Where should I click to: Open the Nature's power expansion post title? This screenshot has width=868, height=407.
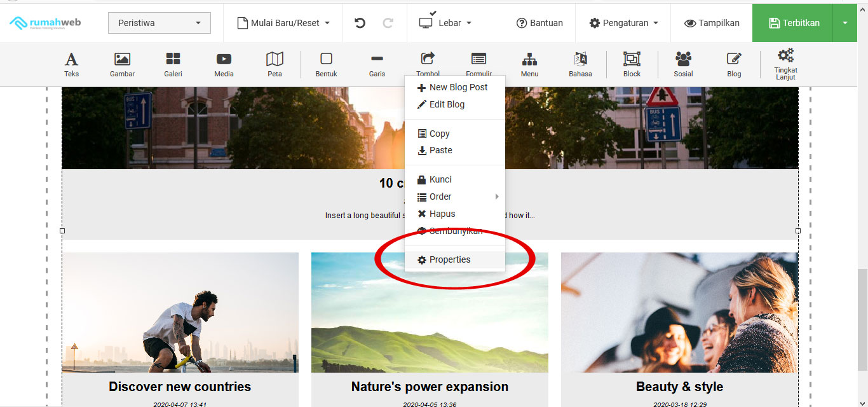[430, 387]
